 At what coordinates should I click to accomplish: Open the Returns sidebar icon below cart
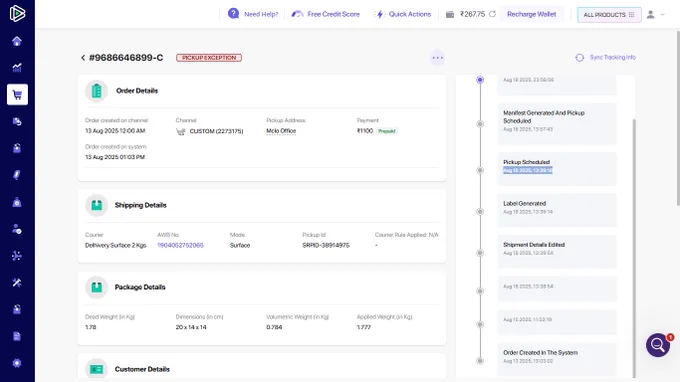(17, 121)
